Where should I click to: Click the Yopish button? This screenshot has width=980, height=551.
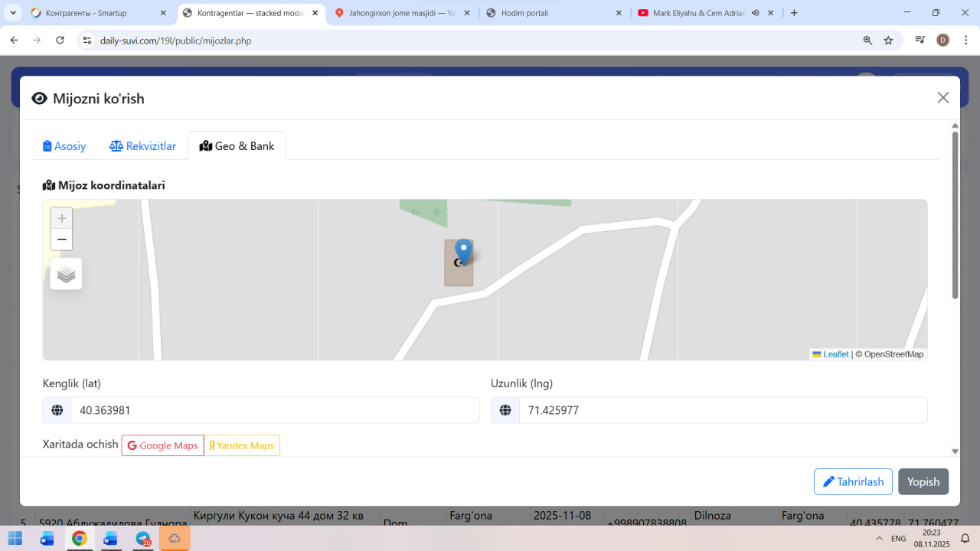click(923, 482)
